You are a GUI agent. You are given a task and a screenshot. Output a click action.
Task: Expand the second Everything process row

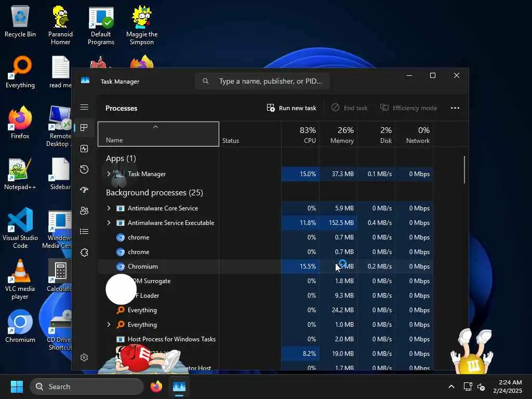coord(109,324)
